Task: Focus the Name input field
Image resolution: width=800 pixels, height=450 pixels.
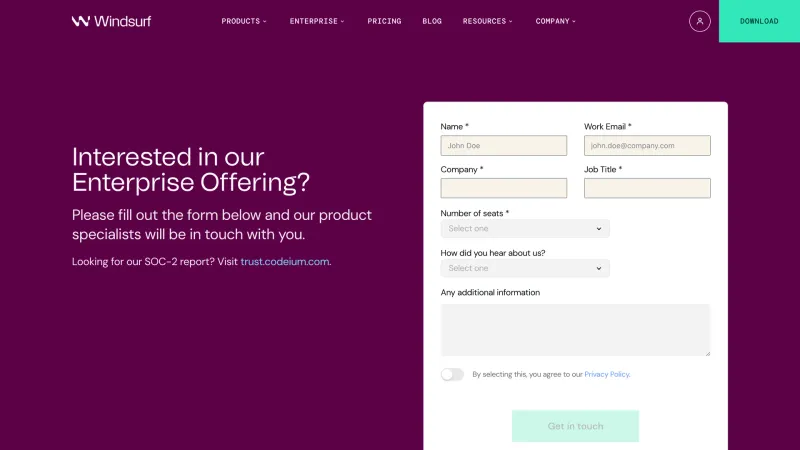Action: (504, 145)
